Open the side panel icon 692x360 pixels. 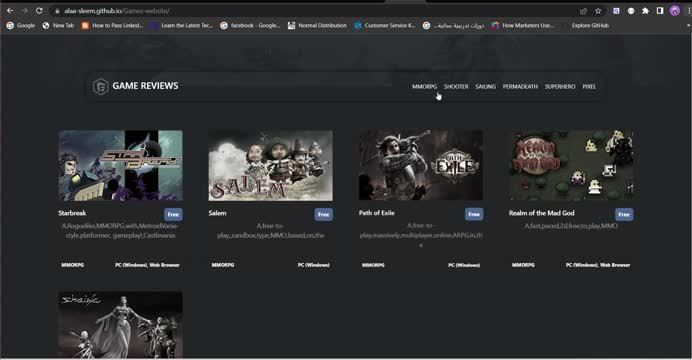[x=660, y=11]
